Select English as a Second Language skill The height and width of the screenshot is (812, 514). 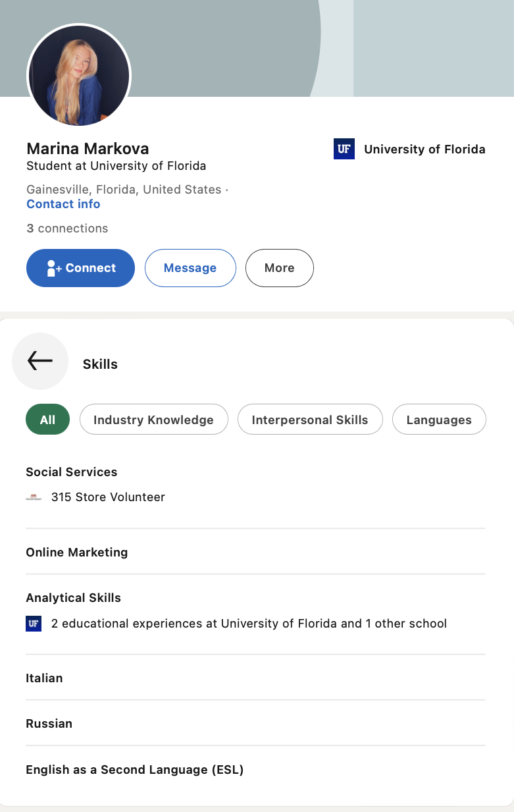pos(135,769)
